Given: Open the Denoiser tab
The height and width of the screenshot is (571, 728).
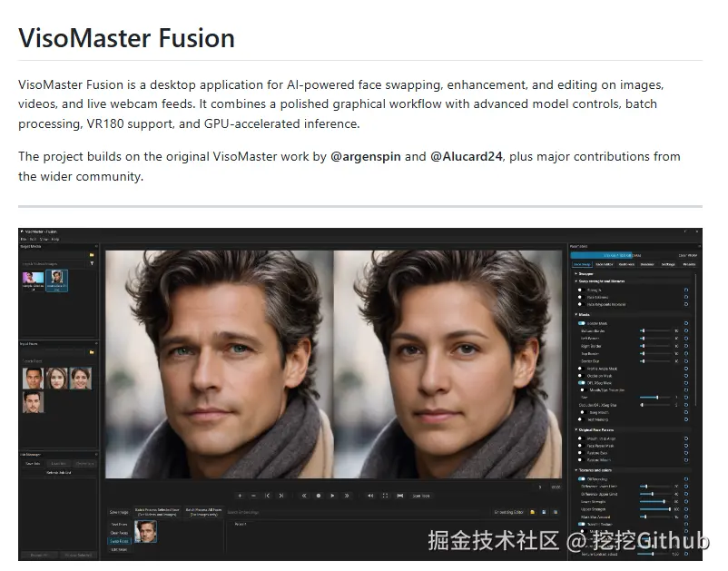Looking at the screenshot, I should [647, 264].
